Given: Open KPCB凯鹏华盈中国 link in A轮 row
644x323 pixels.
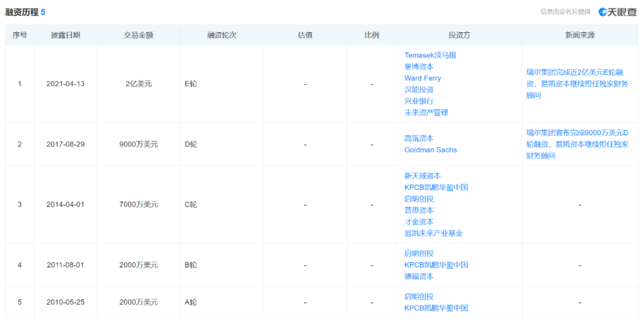Looking at the screenshot, I should click(436, 308).
